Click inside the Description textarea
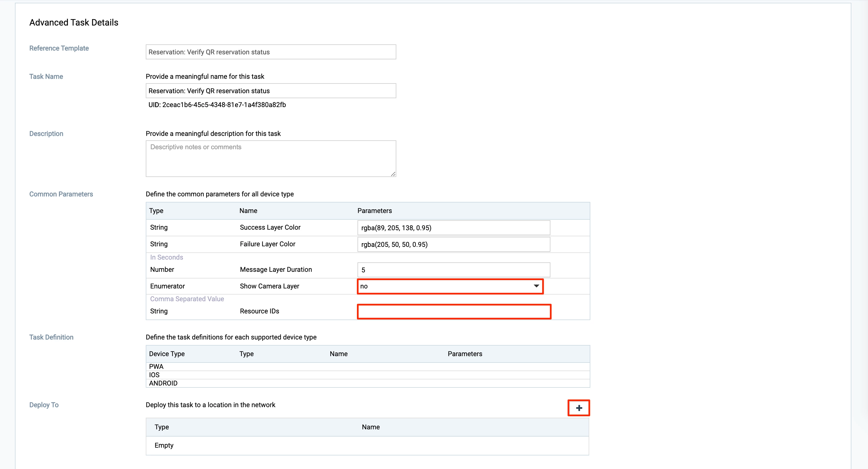This screenshot has width=868, height=469. pos(270,158)
